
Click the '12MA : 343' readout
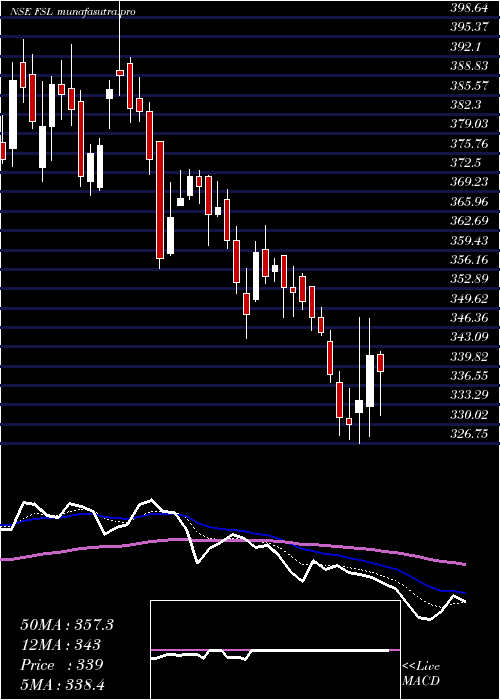(61, 645)
